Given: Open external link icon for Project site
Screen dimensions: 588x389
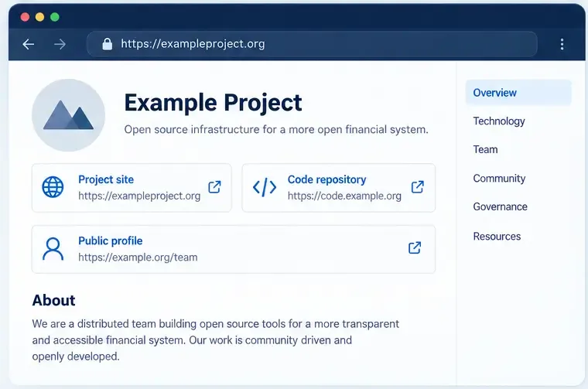Looking at the screenshot, I should [214, 186].
